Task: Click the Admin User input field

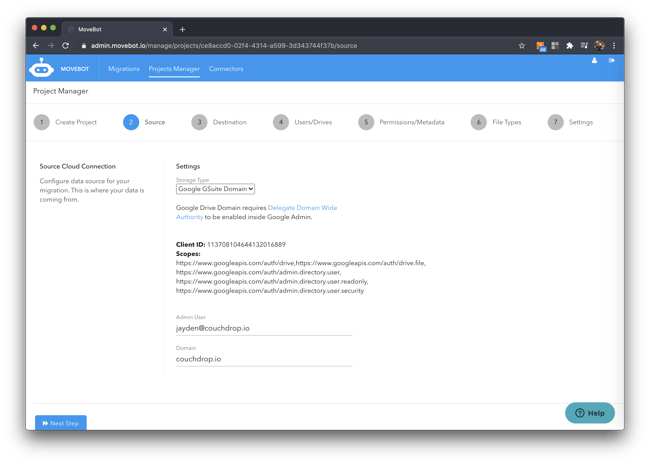Action: pos(264,328)
